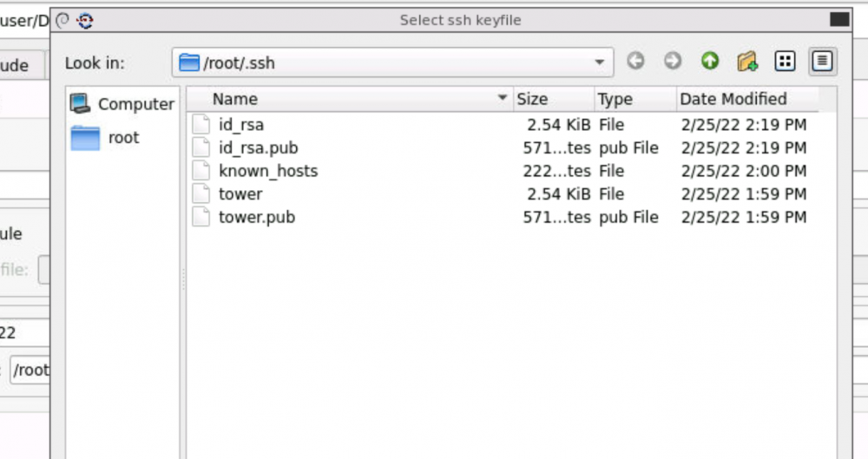Screen dimensions: 868x459
Task: Select the id_rsa.pub file
Action: pyautogui.click(x=258, y=148)
